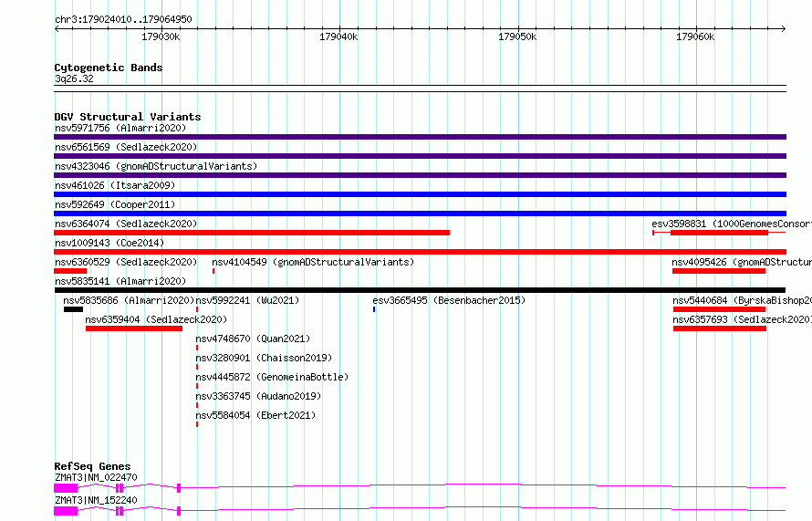Click the Cytogenetic Bands track title
The width and height of the screenshot is (812, 521).
109,68
